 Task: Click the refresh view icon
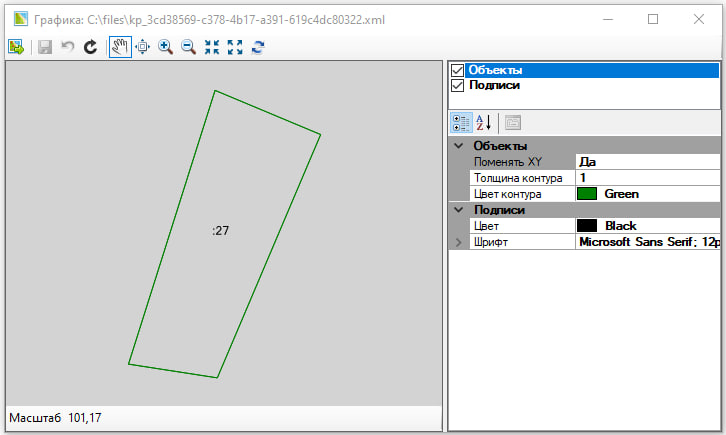tap(258, 47)
